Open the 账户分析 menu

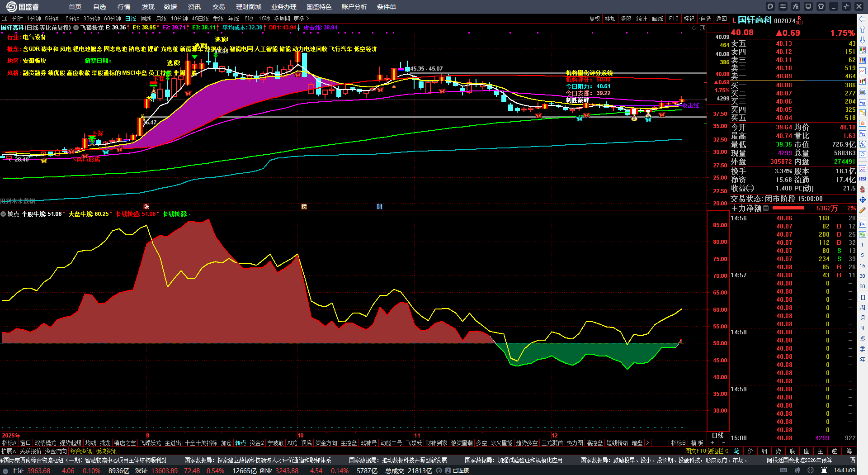click(354, 7)
